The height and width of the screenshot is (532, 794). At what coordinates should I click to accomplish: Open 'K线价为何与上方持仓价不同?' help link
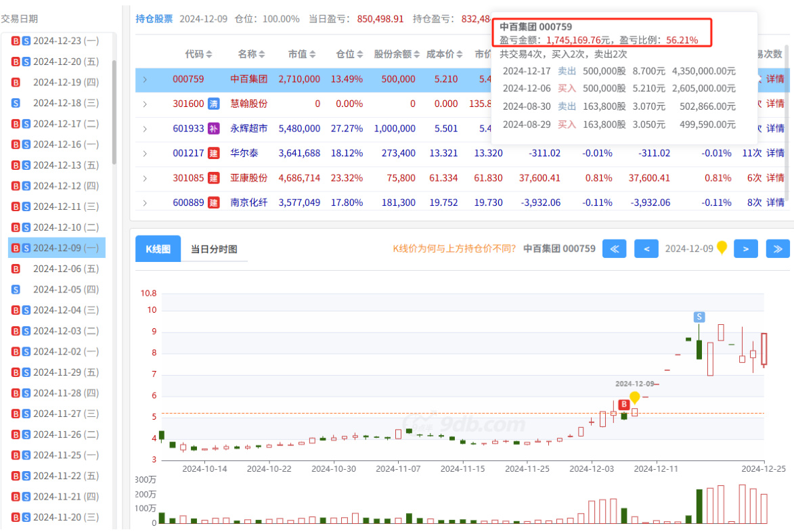pyautogui.click(x=454, y=248)
